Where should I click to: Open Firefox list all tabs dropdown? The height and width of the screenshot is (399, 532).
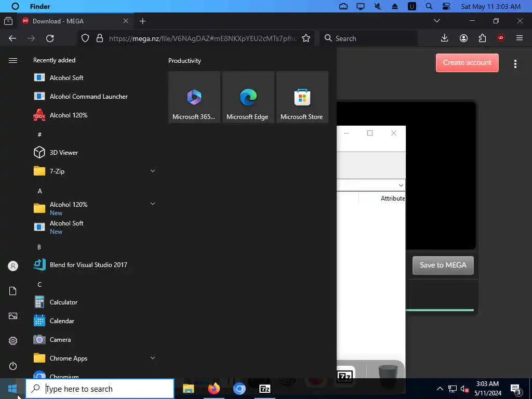[437, 21]
